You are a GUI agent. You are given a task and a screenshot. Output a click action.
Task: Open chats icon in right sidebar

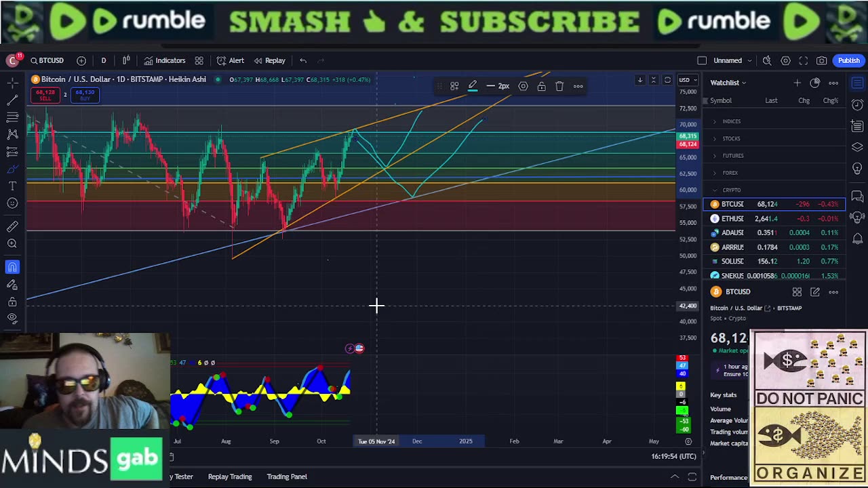point(857,197)
